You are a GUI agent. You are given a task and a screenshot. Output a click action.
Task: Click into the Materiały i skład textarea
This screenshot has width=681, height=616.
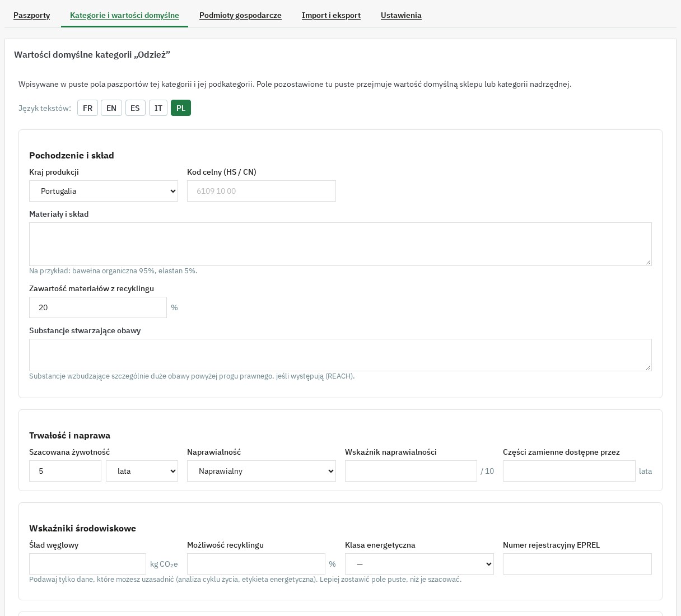340,244
